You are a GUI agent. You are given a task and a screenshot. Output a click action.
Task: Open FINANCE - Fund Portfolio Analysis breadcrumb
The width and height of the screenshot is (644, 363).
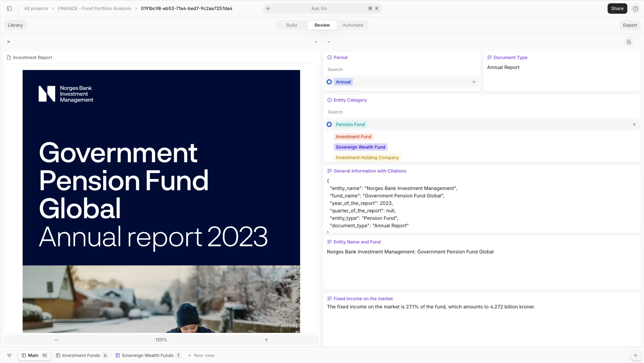[94, 8]
